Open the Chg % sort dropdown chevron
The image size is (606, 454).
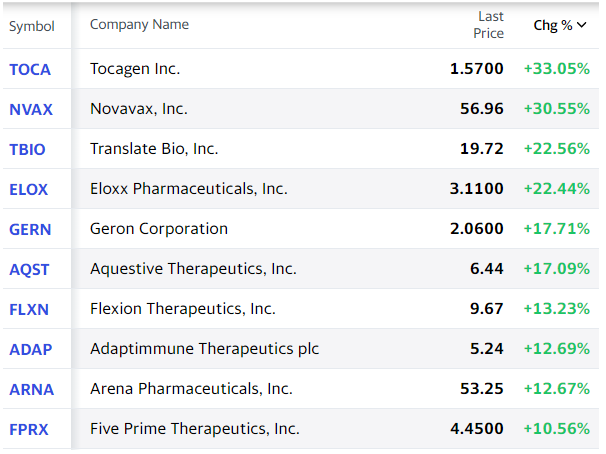[582, 25]
